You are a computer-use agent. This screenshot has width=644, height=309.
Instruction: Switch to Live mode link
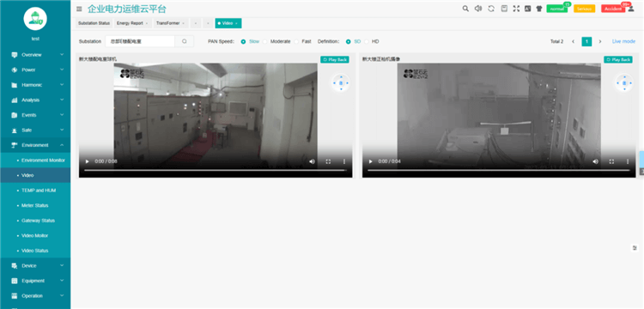623,41
